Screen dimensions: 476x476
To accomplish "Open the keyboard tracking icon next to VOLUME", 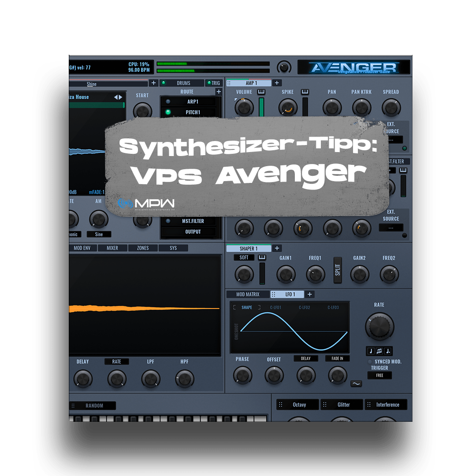I will coord(261,92).
